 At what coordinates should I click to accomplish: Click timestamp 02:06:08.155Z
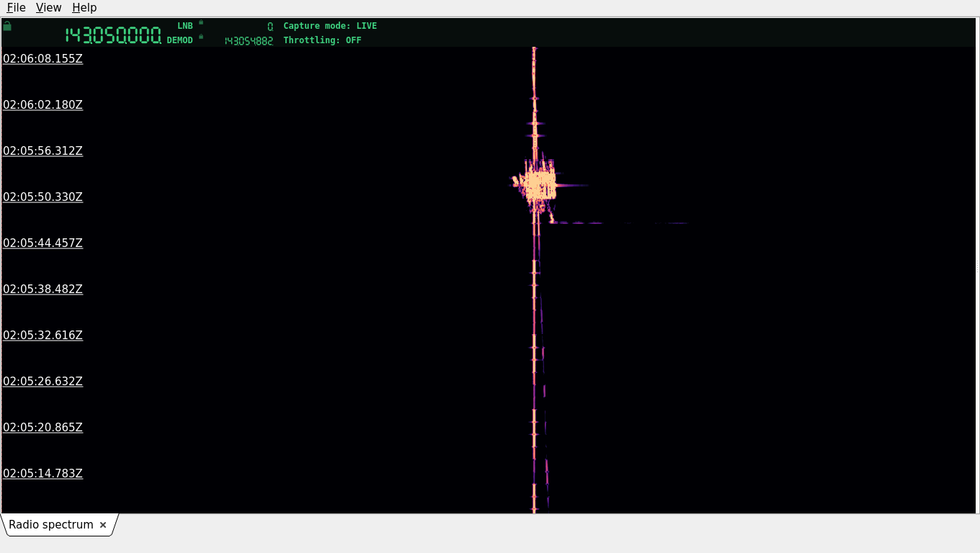click(x=43, y=59)
